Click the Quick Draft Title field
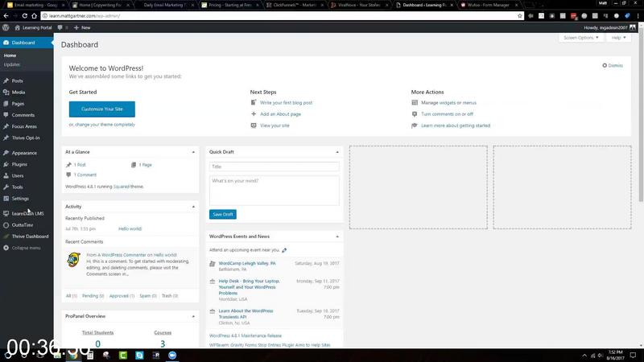644x362 pixels. [x=275, y=167]
